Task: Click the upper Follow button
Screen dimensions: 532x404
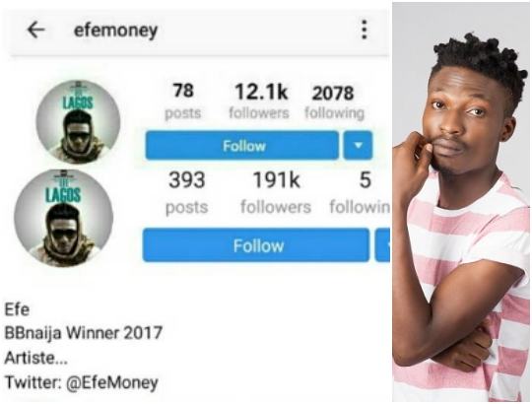Action: [x=242, y=146]
